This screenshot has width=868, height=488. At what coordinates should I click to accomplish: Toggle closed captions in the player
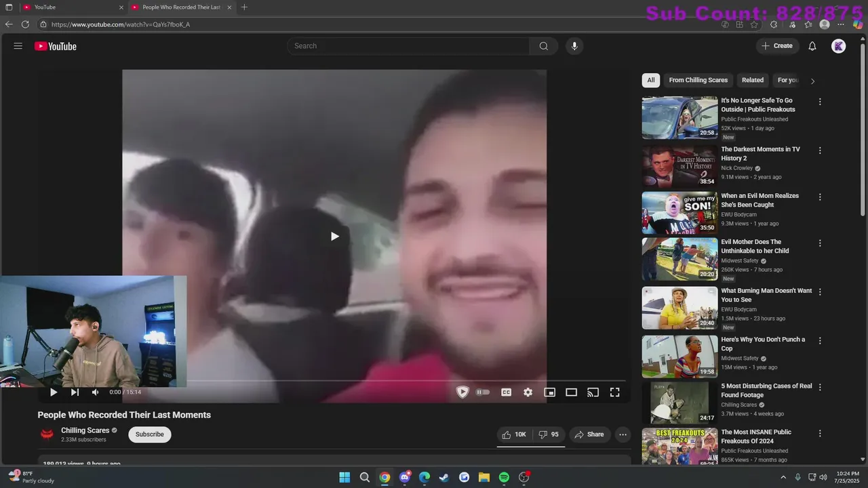(x=506, y=392)
